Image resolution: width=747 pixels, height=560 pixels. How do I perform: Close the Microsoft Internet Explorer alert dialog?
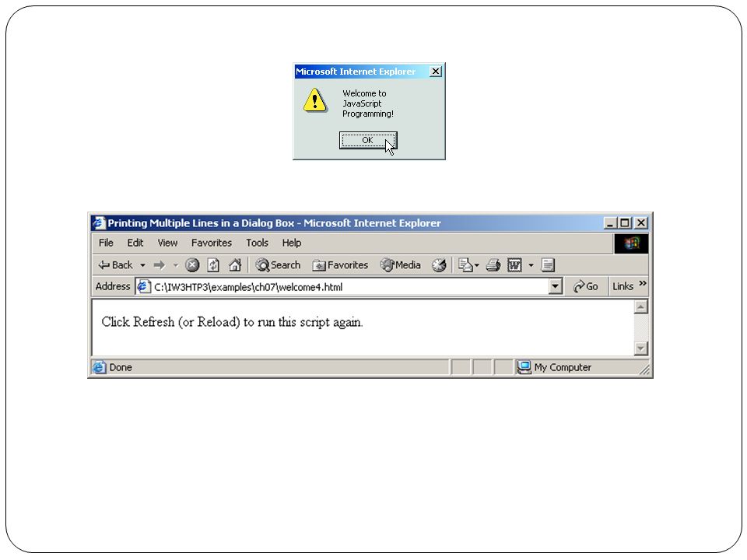pyautogui.click(x=436, y=72)
